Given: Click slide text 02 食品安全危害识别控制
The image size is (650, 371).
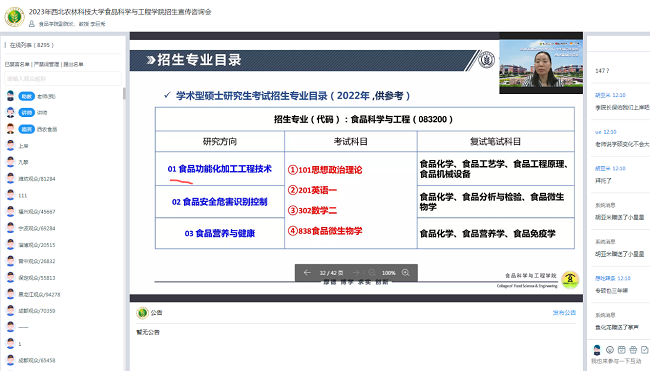Looking at the screenshot, I should [x=219, y=202].
